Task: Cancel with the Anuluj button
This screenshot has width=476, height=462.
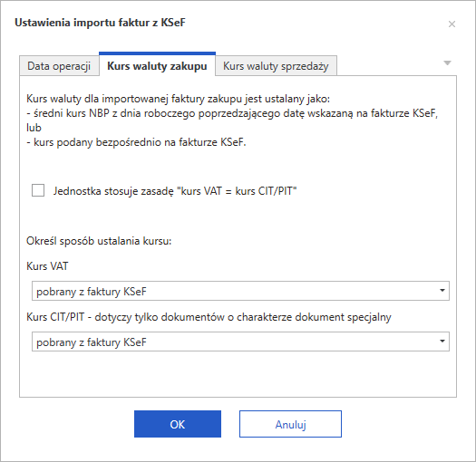Action: (290, 424)
